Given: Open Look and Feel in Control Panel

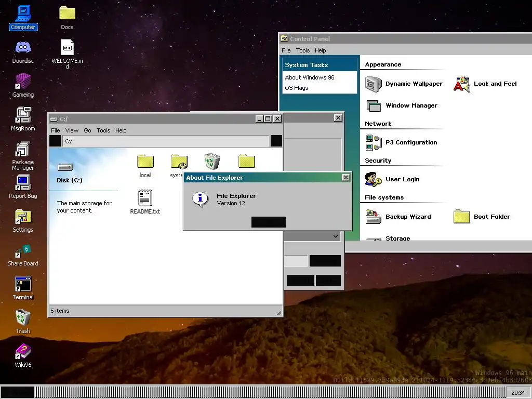Looking at the screenshot, I should [485, 84].
